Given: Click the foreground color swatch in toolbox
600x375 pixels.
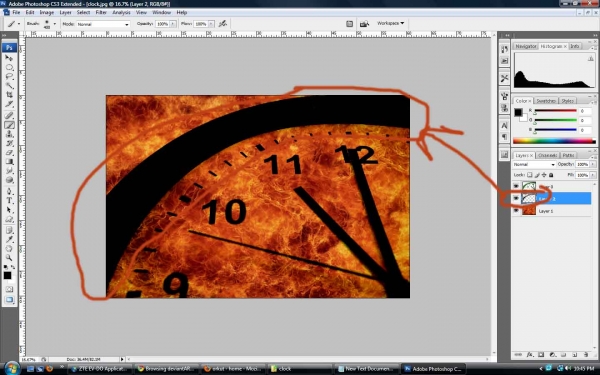Looking at the screenshot, I should point(7,276).
